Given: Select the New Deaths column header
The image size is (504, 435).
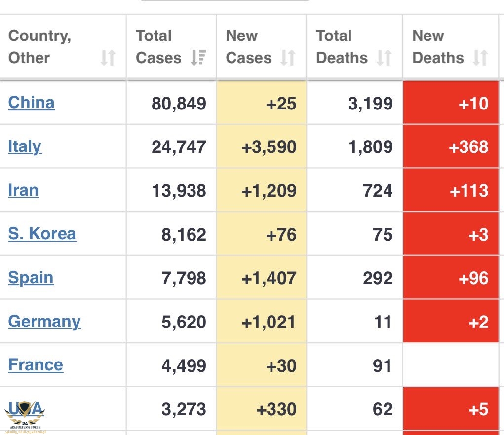Looking at the screenshot, I should coord(438,47).
